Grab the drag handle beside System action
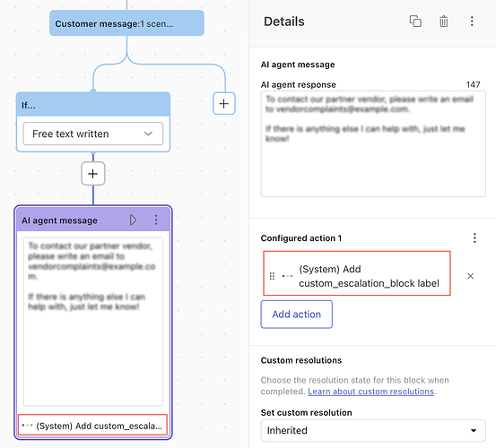 coord(272,276)
